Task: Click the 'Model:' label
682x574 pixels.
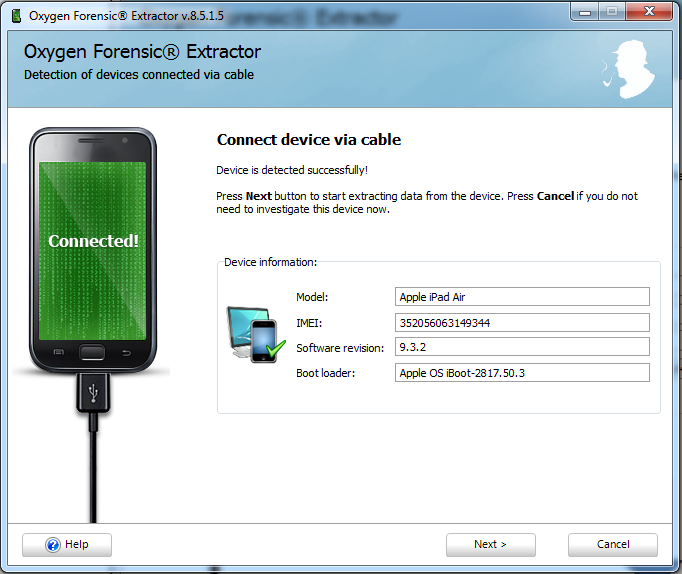Action: click(x=312, y=297)
